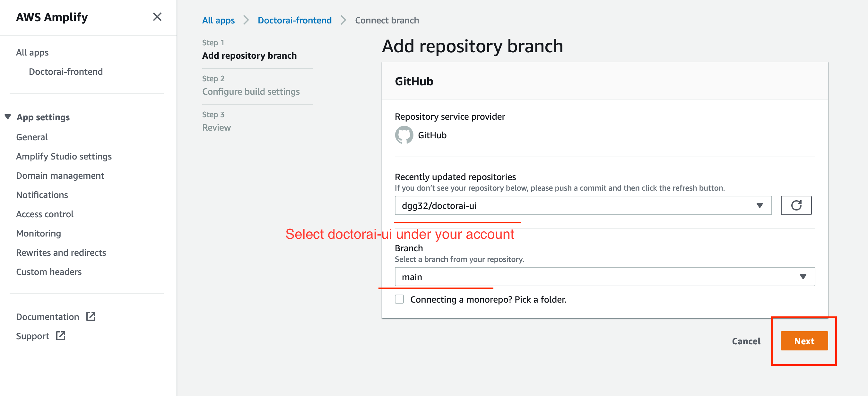The height and width of the screenshot is (396, 868).
Task: Select Doctorai-frontend in the sidebar
Action: (x=66, y=72)
